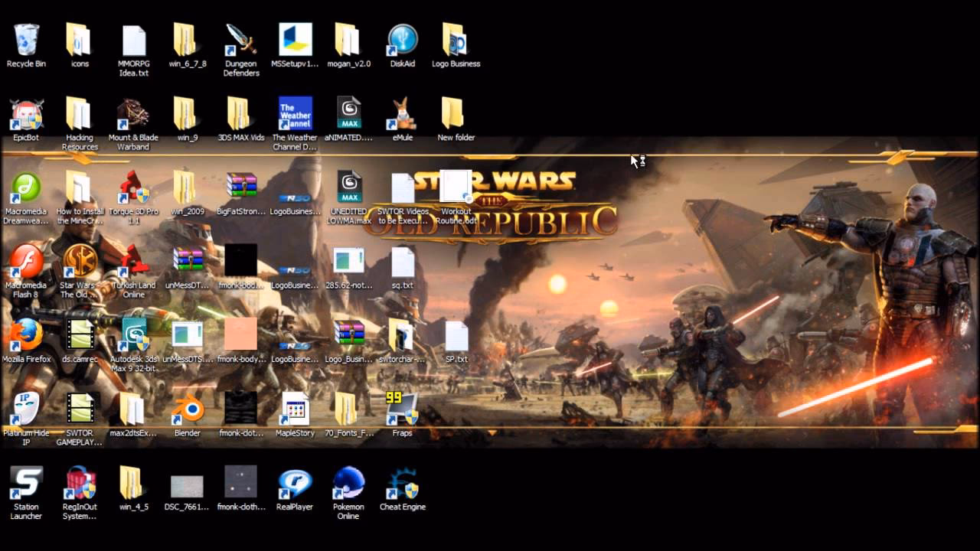980x551 pixels.
Task: Select the black fmonk-bod image thumbnail
Action: [x=241, y=261]
